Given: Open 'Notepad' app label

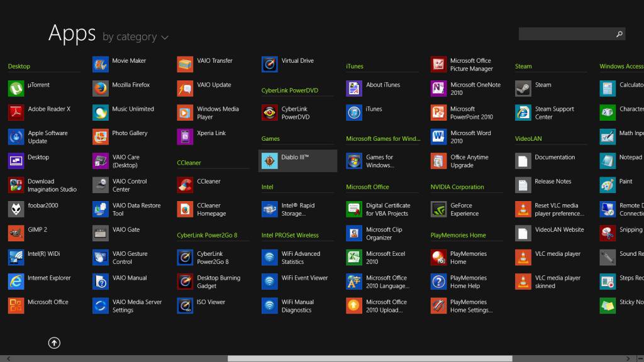Looking at the screenshot, I should click(630, 157).
